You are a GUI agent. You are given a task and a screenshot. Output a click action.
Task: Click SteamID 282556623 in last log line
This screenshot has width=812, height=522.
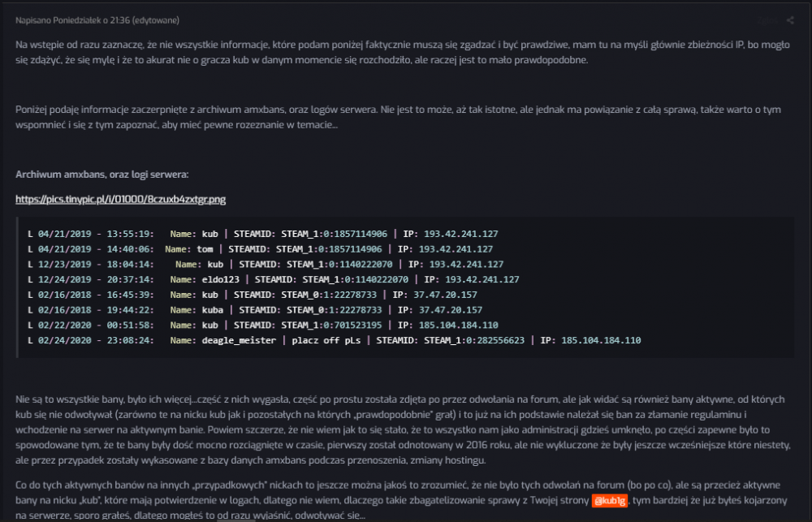click(x=500, y=340)
